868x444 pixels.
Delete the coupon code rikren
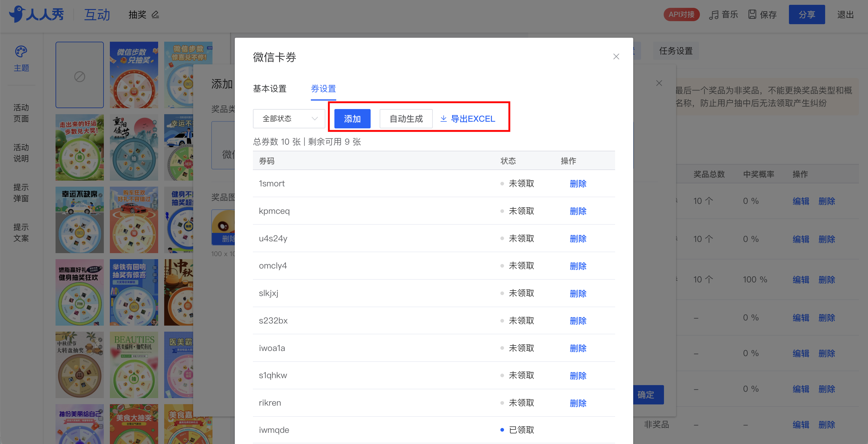[578, 403]
